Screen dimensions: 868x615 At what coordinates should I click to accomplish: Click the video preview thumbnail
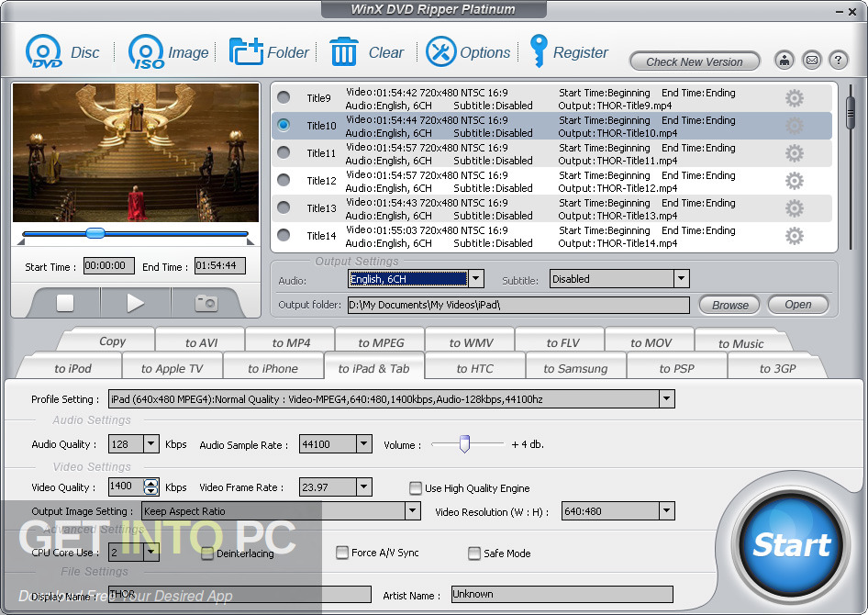point(136,152)
